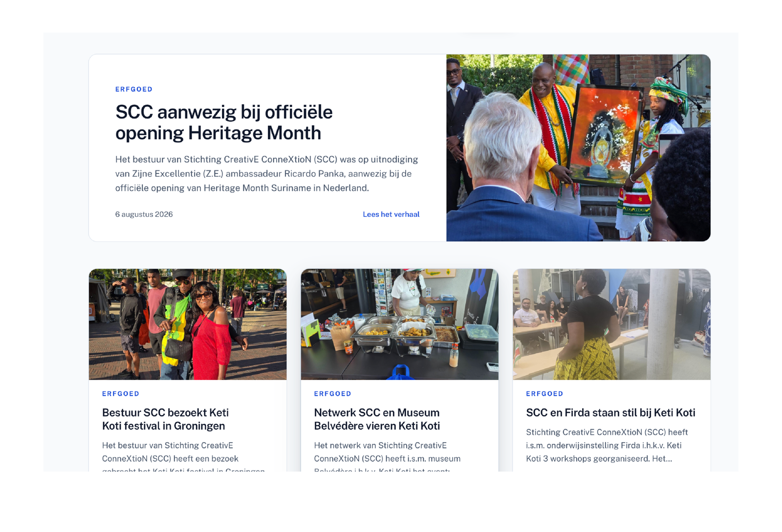782x532 pixels.
Task: Open article 'SCC en Firda staan stil bij Keti Koti'
Action: point(610,413)
